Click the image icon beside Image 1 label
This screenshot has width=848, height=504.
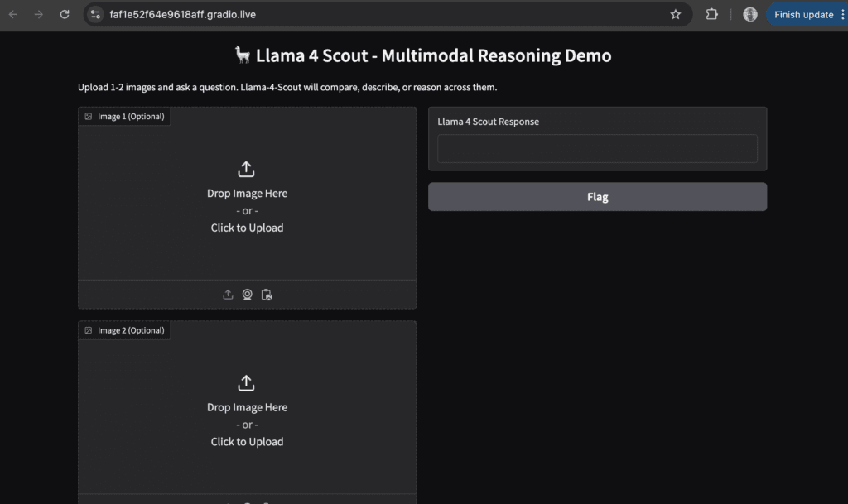88,116
